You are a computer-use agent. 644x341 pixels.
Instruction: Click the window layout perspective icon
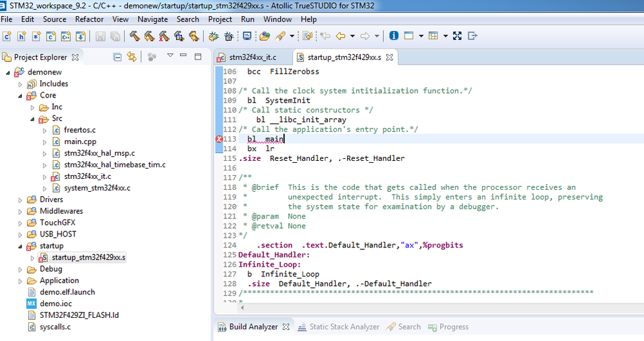click(408, 36)
